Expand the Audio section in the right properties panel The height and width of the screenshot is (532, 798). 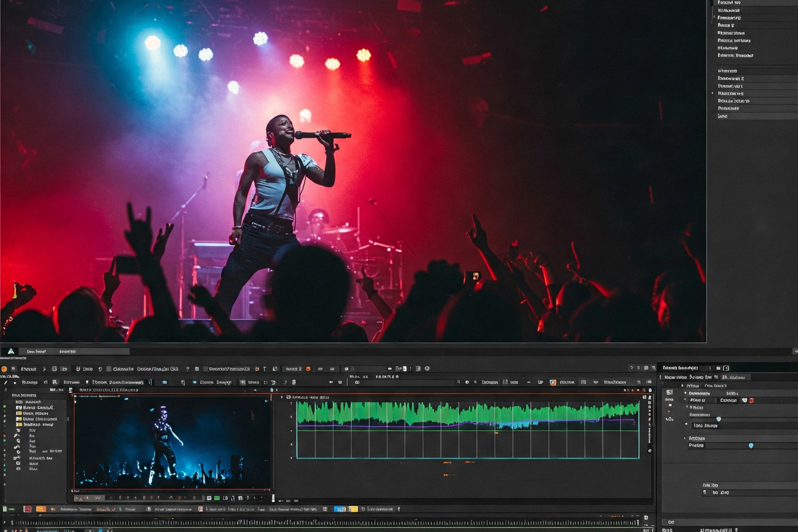pos(687,407)
